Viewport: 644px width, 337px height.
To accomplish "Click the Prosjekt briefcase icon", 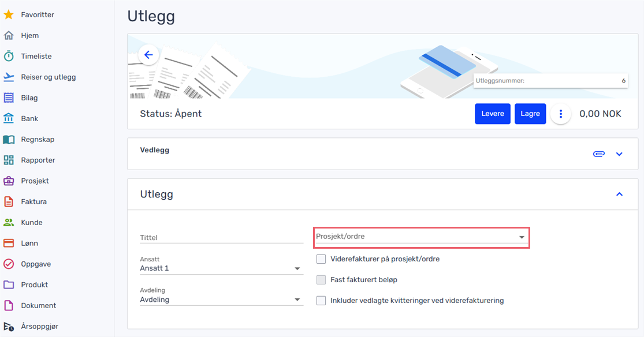I will (9, 181).
